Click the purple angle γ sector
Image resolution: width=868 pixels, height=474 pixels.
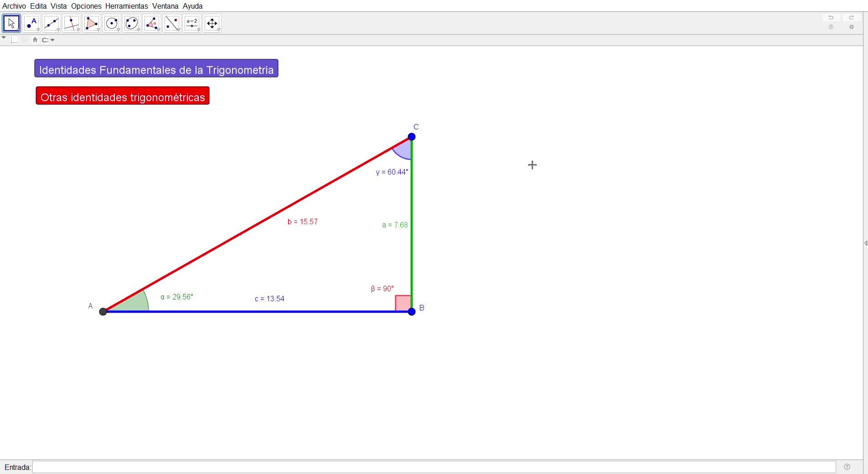[404, 149]
